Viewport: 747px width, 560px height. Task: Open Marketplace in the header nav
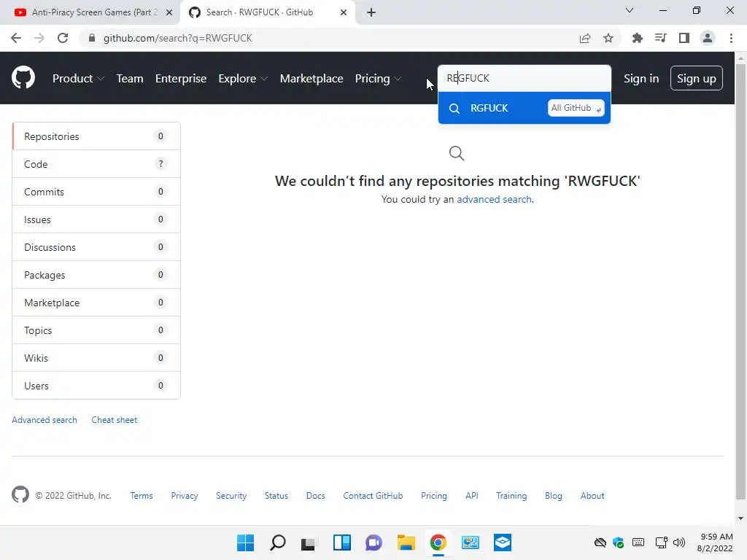coord(311,78)
